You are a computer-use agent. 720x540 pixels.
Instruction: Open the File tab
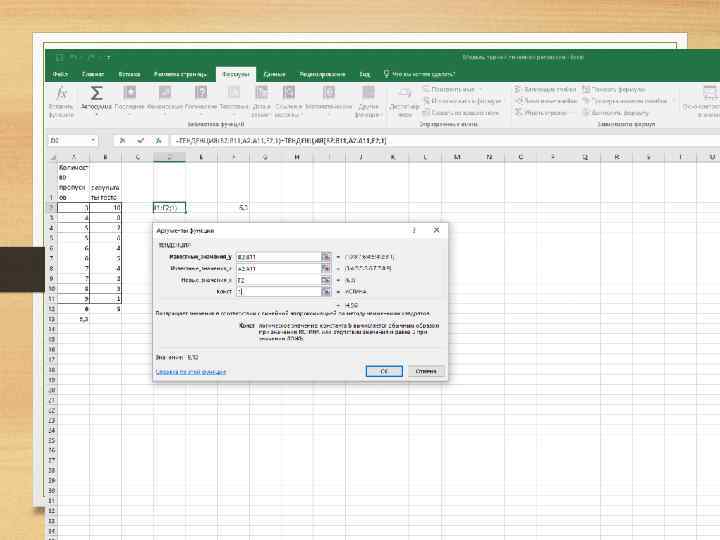point(61,74)
